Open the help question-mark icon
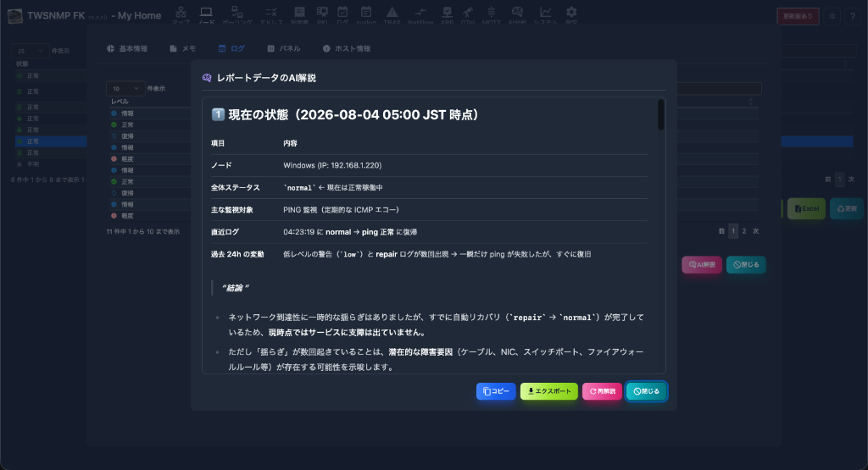The width and height of the screenshot is (868, 470). (853, 16)
